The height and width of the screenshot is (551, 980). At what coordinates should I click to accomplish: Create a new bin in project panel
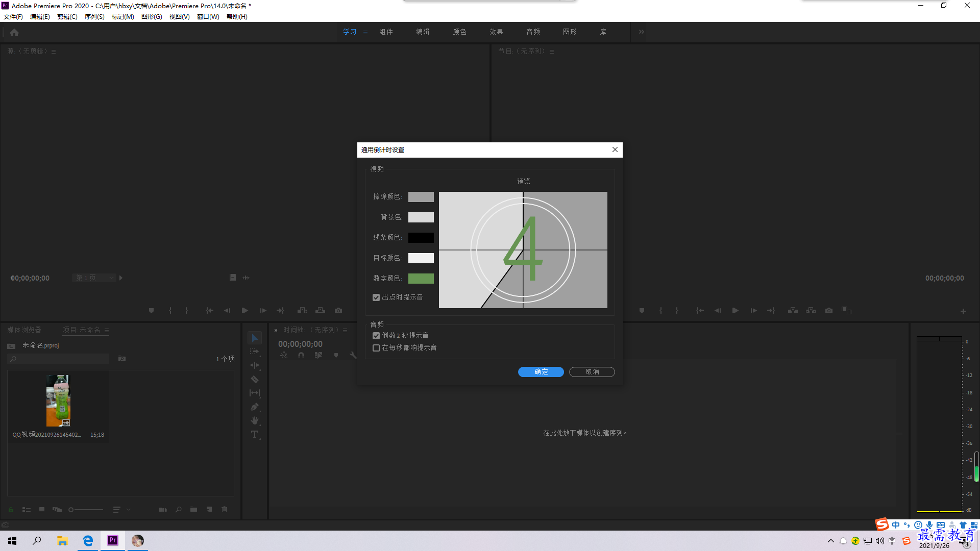pyautogui.click(x=193, y=510)
